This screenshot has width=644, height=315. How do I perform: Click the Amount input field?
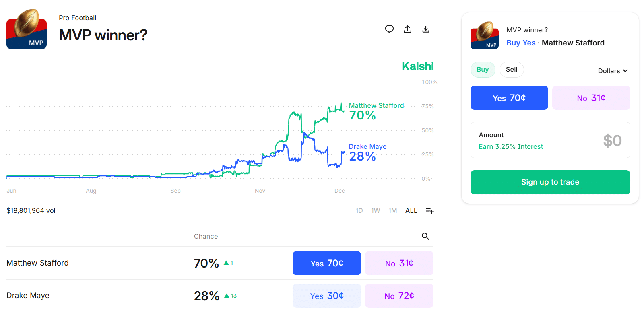click(550, 140)
